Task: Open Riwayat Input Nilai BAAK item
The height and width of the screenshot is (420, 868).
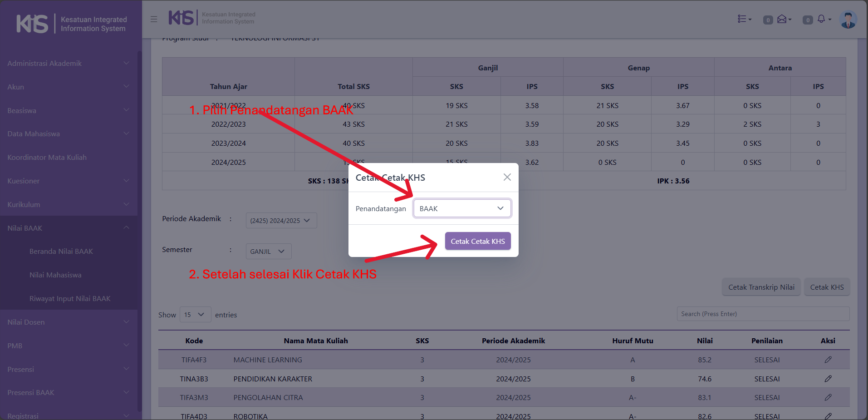Action: click(70, 299)
